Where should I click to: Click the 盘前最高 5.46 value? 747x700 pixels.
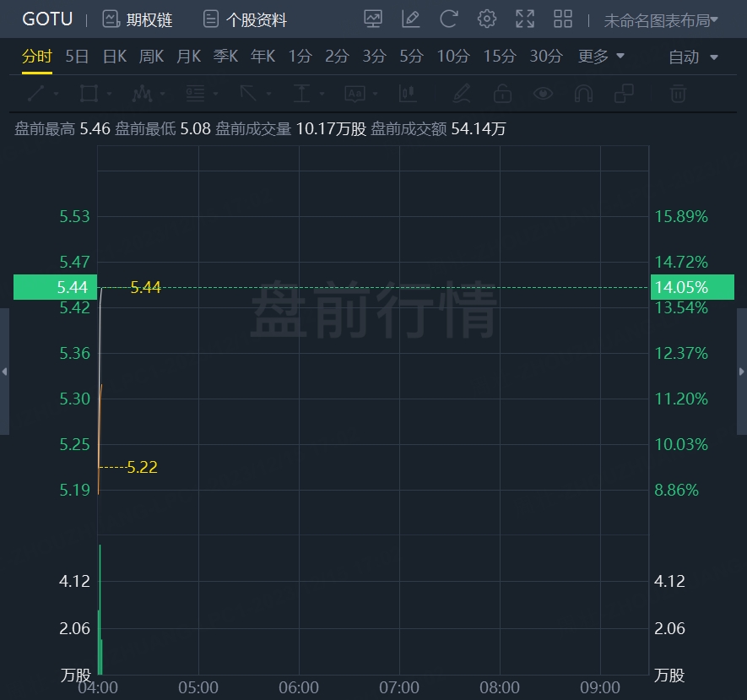95,128
